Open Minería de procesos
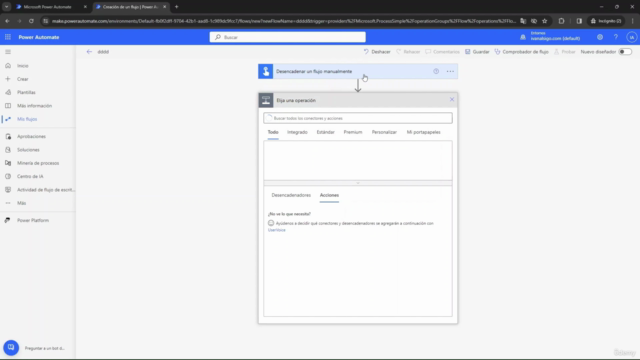The width and height of the screenshot is (640, 360). coord(38,163)
